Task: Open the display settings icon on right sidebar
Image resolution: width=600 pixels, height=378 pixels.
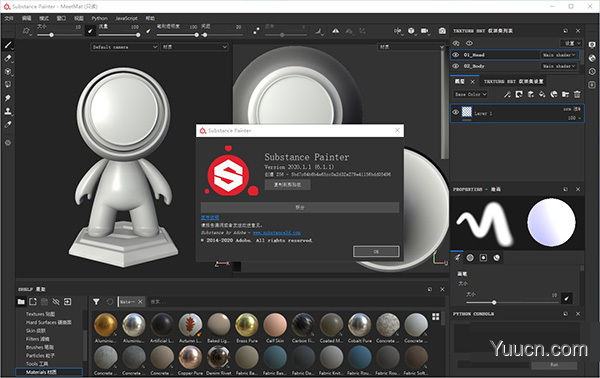Action: tap(592, 45)
